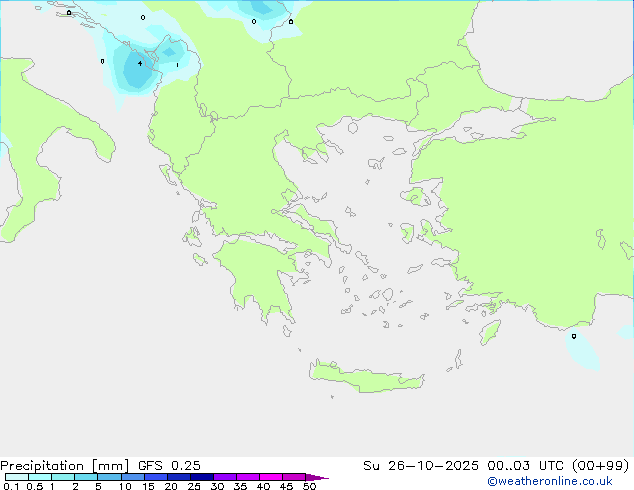
Task: Click the island of Rhodes on the map
Action: pyautogui.click(x=490, y=332)
